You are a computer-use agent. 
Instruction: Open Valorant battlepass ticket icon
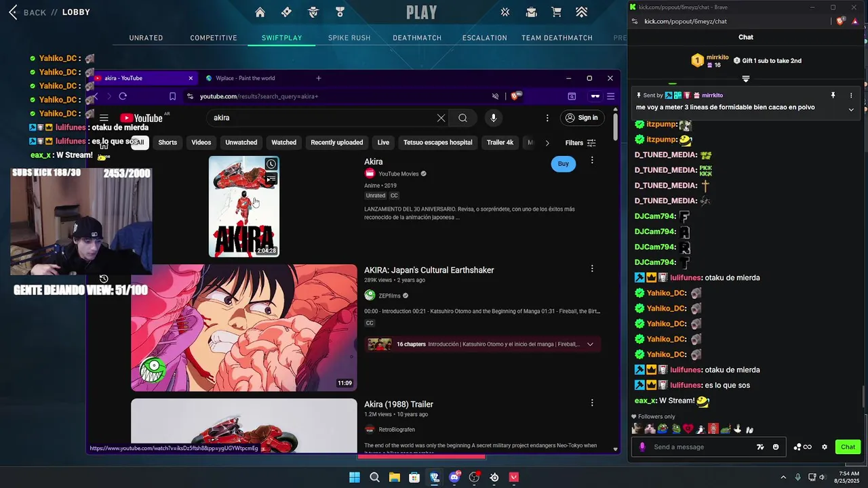tap(286, 12)
